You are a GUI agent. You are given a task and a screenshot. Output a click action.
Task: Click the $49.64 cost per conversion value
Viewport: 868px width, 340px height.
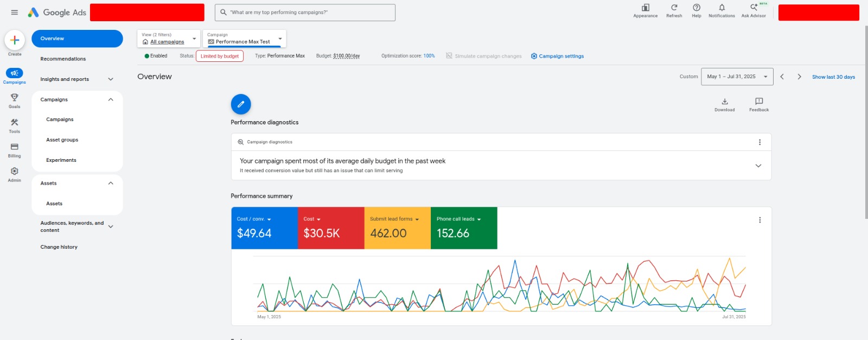tap(254, 234)
